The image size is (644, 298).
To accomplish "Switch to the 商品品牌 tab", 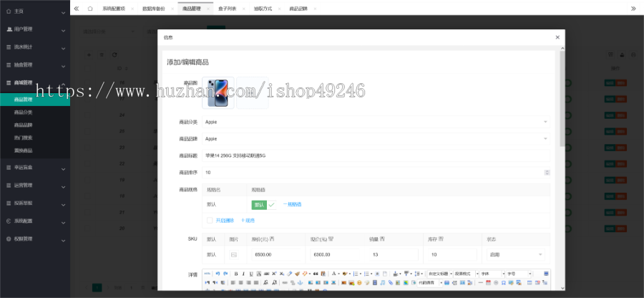I will (x=298, y=8).
